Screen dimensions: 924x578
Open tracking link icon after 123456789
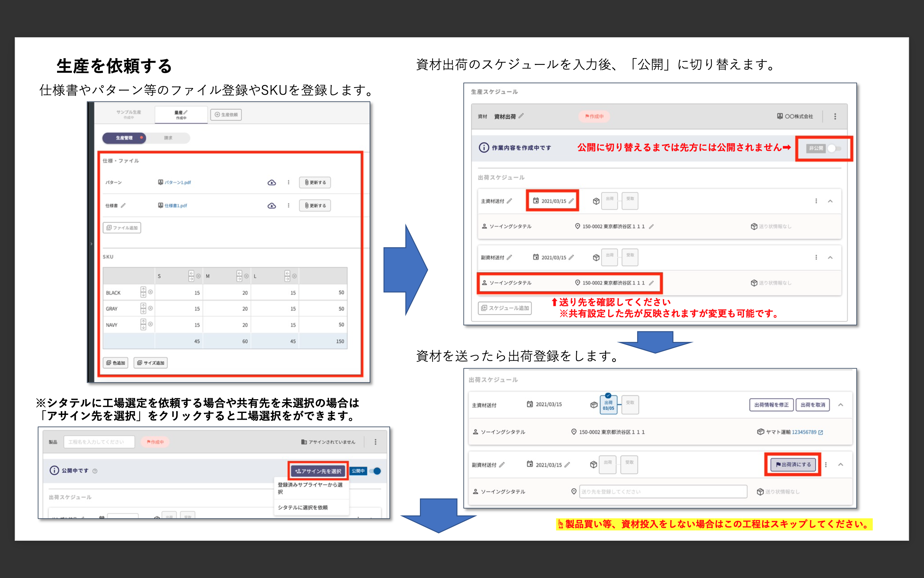point(820,432)
